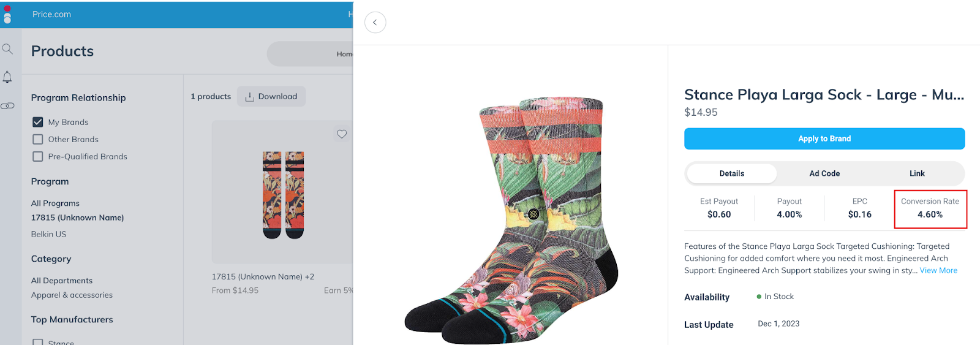The height and width of the screenshot is (345, 980).
Task: Switch to the Link tab
Action: (x=917, y=173)
